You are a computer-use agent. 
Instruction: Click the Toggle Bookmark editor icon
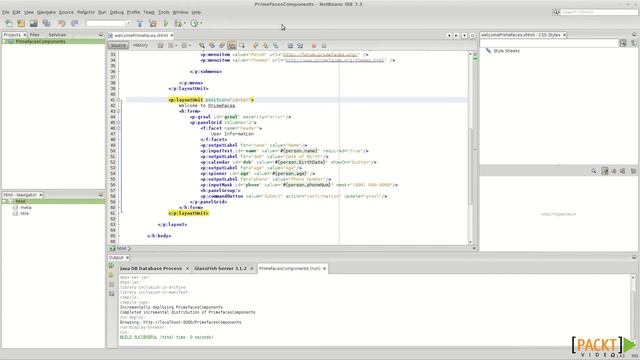coord(276,46)
